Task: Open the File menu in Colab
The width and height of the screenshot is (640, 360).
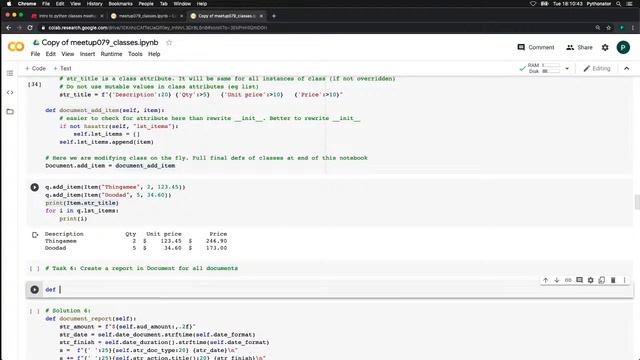Action: point(36,54)
